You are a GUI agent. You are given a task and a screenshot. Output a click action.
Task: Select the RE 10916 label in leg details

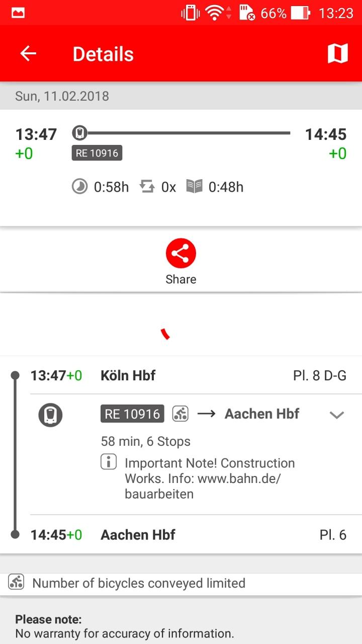132,414
